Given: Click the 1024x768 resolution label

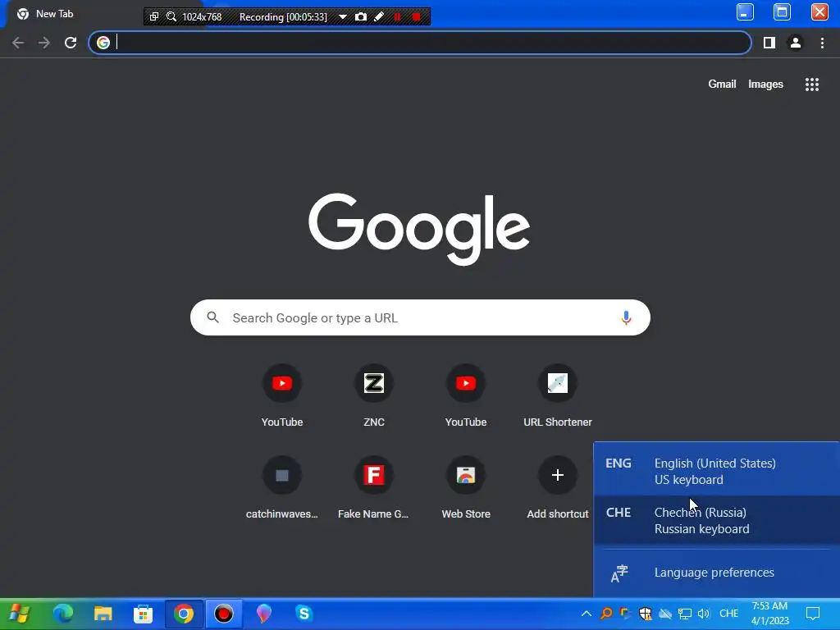Looking at the screenshot, I should point(202,16).
